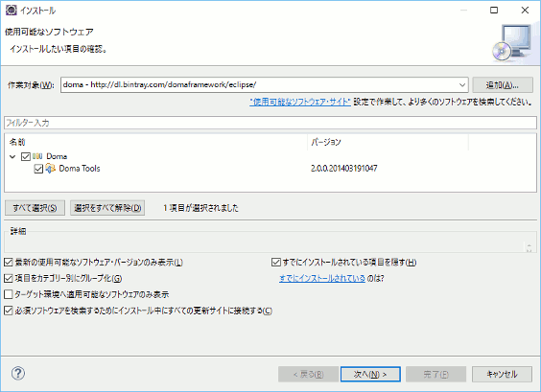The image size is (541, 392).
Task: Collapse the Doma tree node
Action: click(x=12, y=157)
